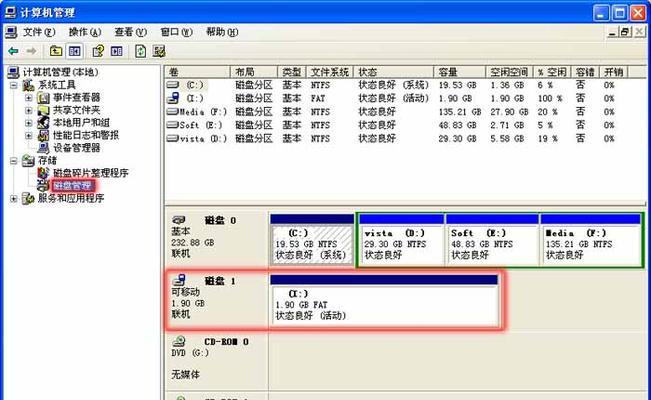This screenshot has height=400, width=651.
Task: Click the 100 % free cell for I:
Action: tap(550, 98)
